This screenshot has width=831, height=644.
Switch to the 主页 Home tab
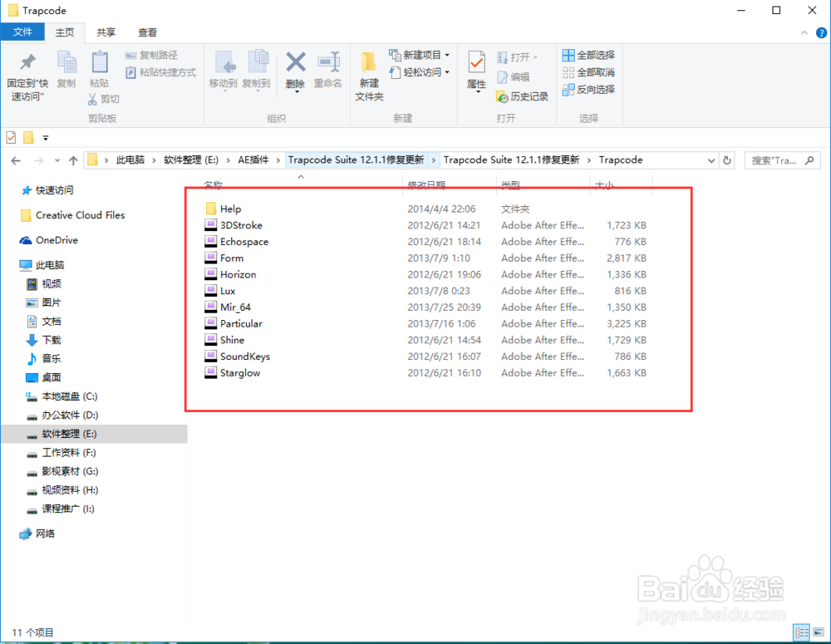pyautogui.click(x=65, y=32)
